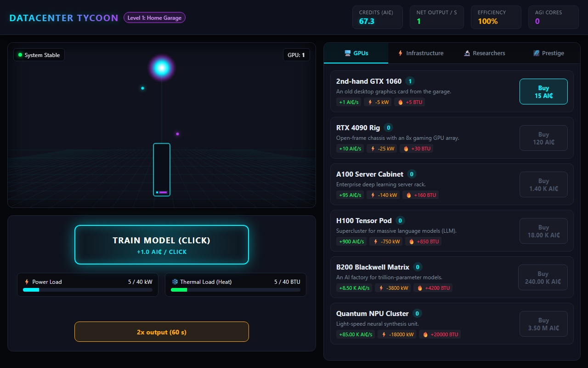Click the glowing orb above the server
The height and width of the screenshot is (368, 588).
point(162,68)
